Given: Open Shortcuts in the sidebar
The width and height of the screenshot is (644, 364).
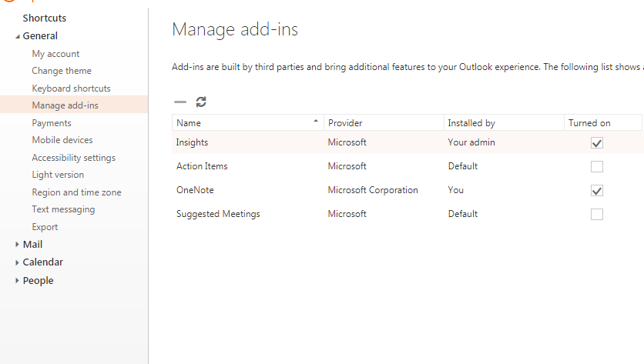Looking at the screenshot, I should pos(45,18).
